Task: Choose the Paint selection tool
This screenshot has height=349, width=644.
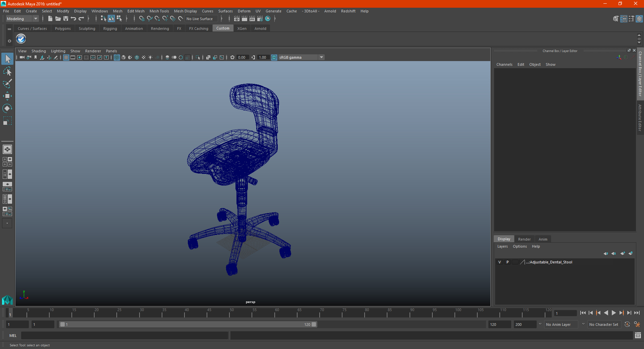Action: 7,84
